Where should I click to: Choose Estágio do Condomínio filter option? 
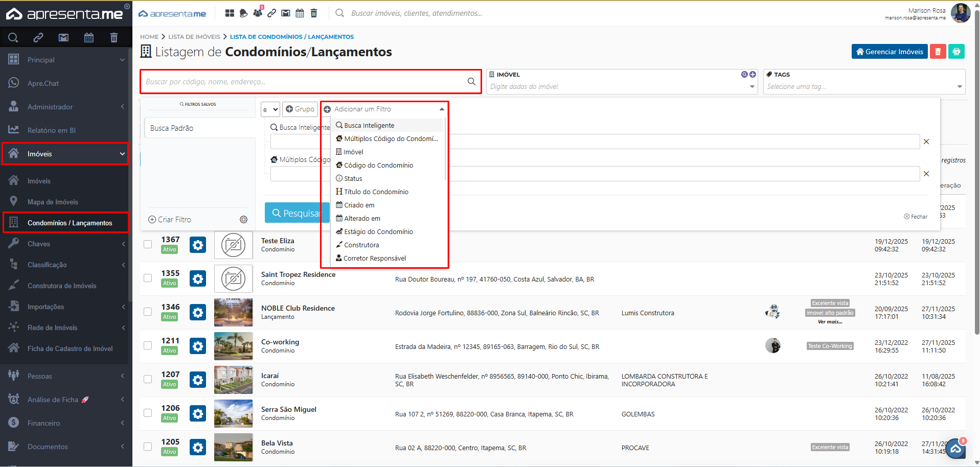click(378, 231)
